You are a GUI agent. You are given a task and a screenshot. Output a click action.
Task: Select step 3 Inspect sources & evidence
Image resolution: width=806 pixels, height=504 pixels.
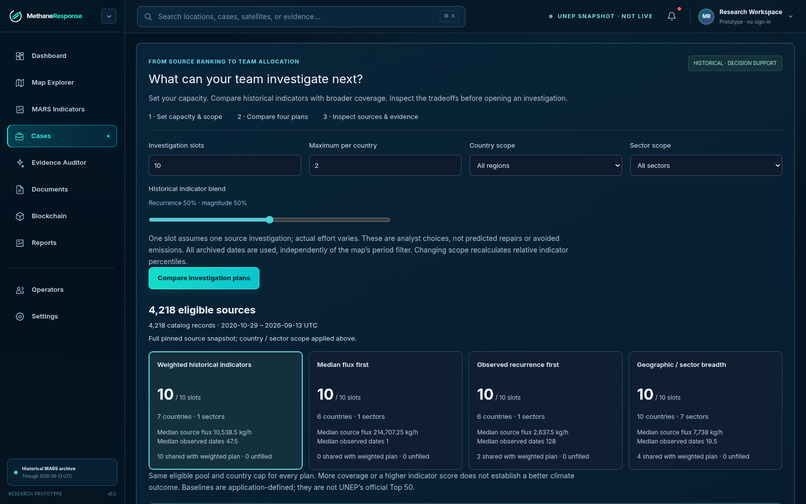[x=370, y=117]
